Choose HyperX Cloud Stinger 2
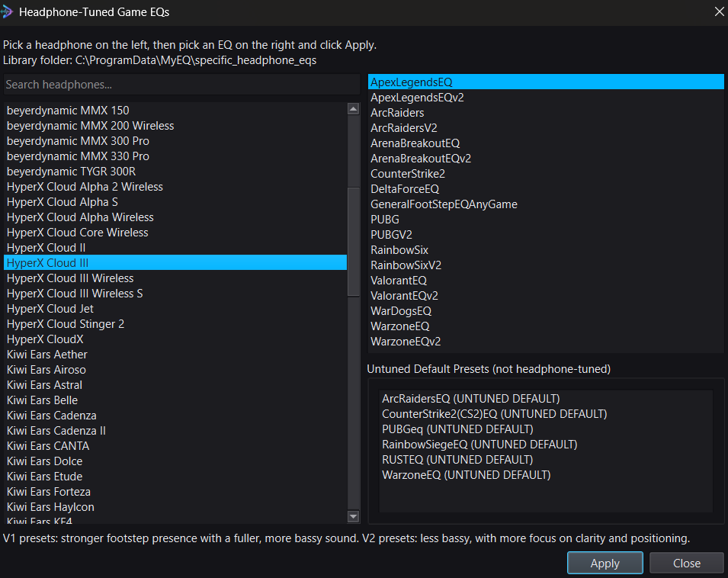The image size is (728, 578). pyautogui.click(x=175, y=324)
